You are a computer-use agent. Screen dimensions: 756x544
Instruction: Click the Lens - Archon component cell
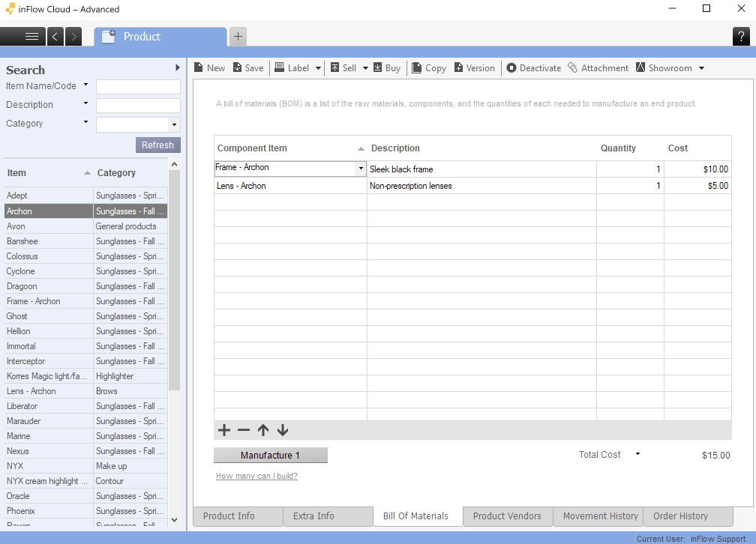click(290, 186)
